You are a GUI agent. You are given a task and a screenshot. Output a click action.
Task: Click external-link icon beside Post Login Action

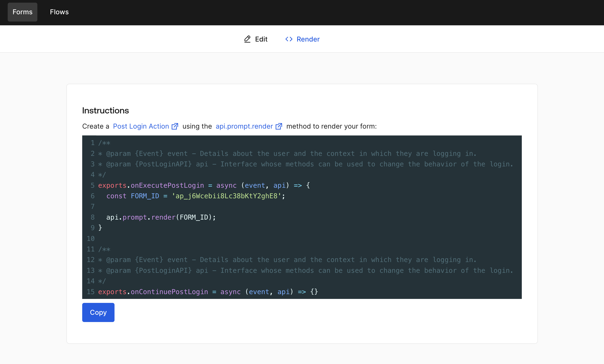coord(175,126)
